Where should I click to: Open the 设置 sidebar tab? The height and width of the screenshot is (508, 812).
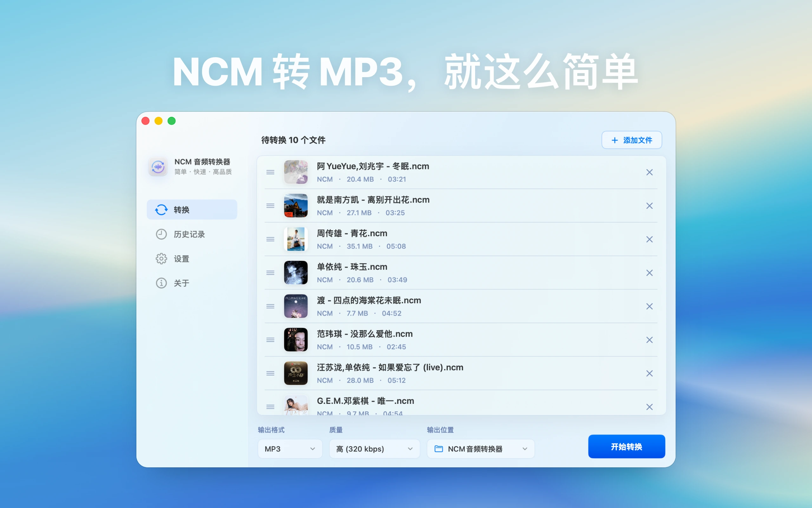[x=192, y=259]
